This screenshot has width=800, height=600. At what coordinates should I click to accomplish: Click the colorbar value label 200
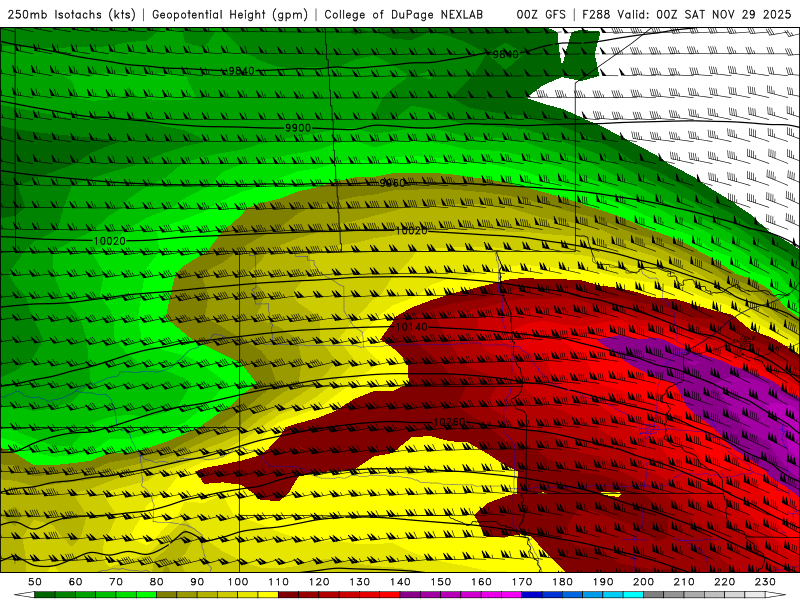pos(644,582)
